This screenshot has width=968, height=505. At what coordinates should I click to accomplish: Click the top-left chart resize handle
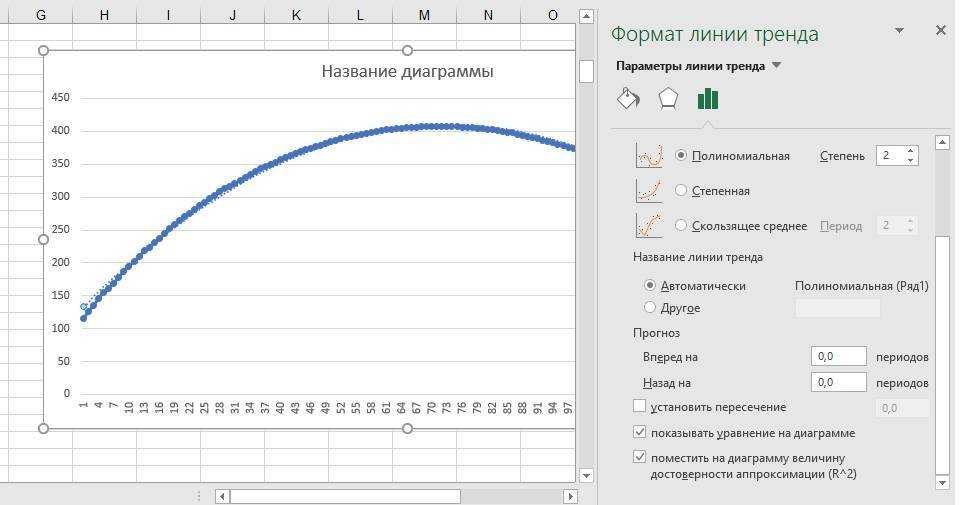click(43, 51)
